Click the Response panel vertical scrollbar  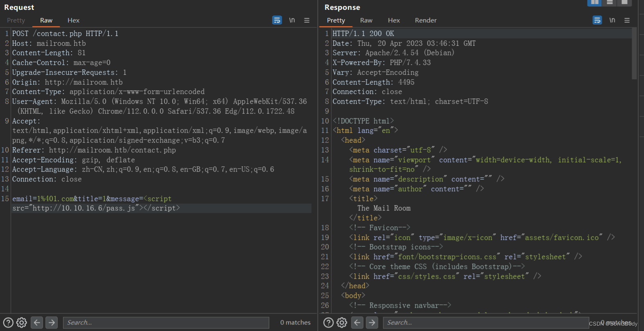coord(634,53)
